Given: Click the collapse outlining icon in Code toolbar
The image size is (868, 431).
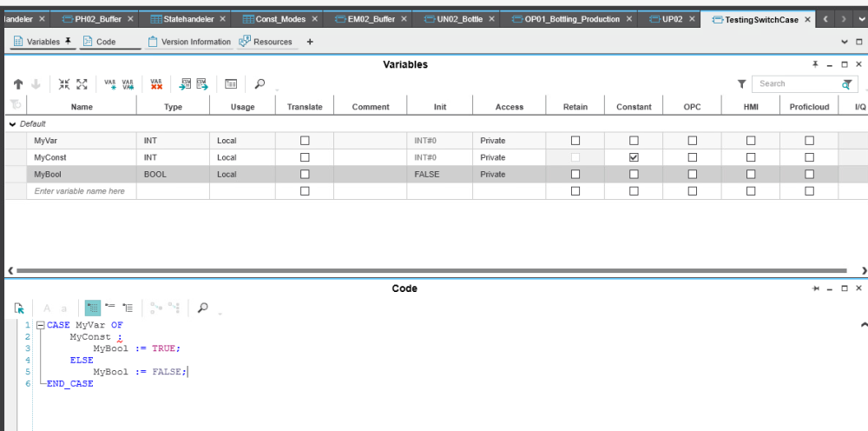Looking at the screenshot, I should coord(110,307).
